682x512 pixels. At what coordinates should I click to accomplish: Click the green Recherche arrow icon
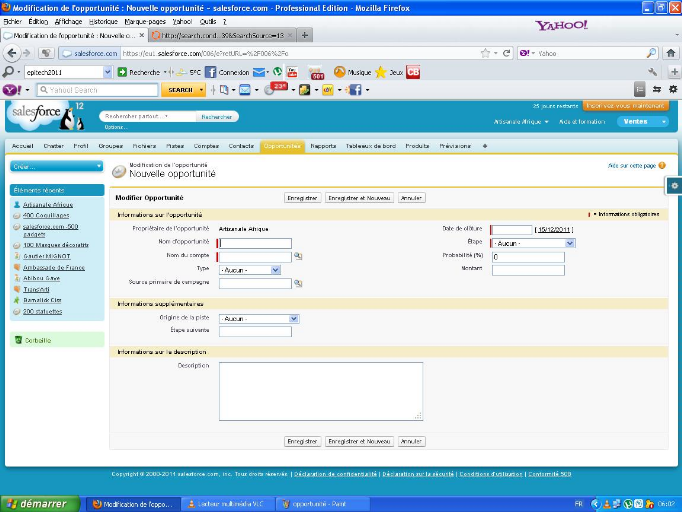click(122, 72)
